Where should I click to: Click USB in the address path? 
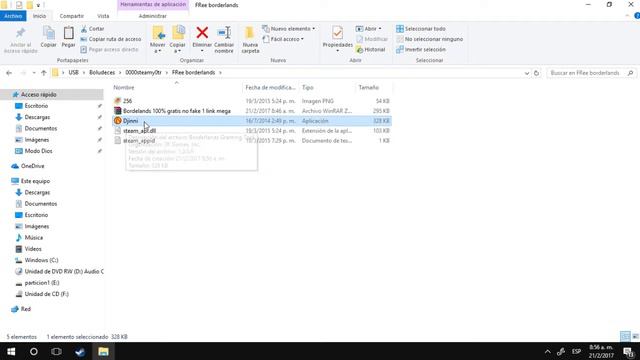point(73,72)
